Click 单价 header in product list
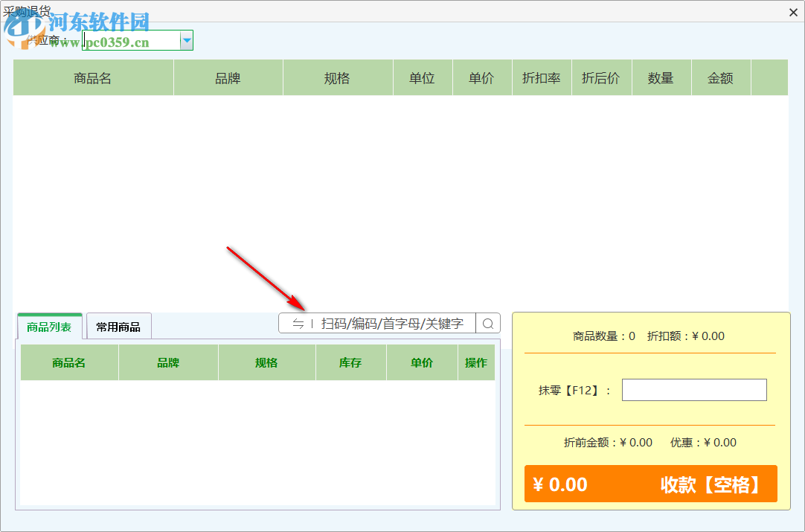805x532 pixels. [x=422, y=362]
